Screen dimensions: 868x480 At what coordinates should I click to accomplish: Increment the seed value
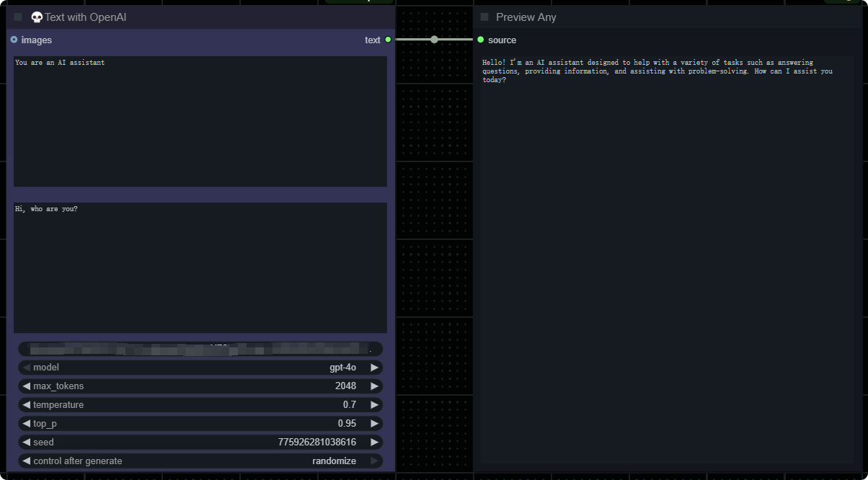374,443
